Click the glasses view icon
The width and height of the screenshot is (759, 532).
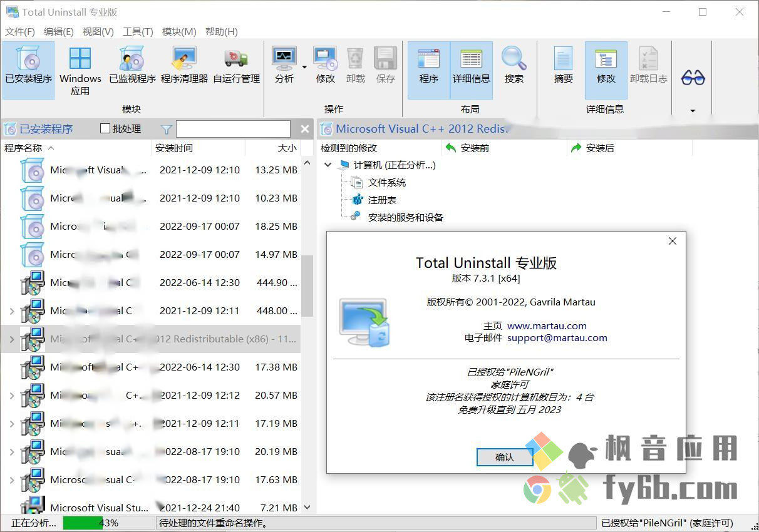[693, 78]
